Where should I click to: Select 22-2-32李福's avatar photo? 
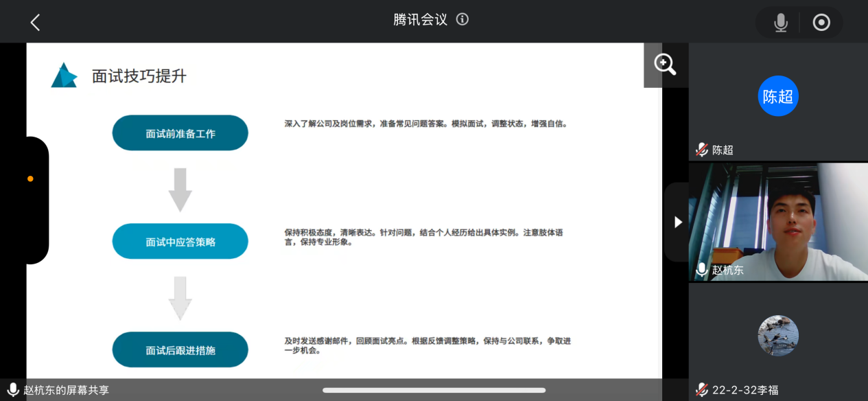pyautogui.click(x=778, y=336)
